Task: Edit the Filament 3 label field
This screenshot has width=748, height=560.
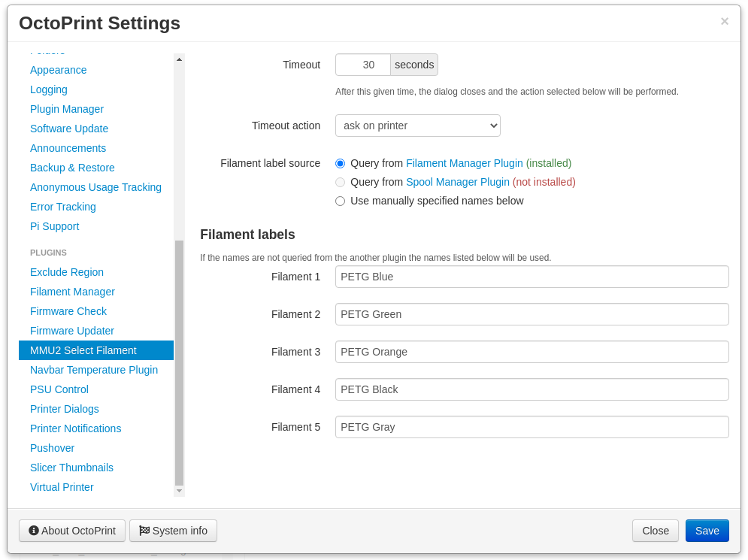Action: [532, 352]
